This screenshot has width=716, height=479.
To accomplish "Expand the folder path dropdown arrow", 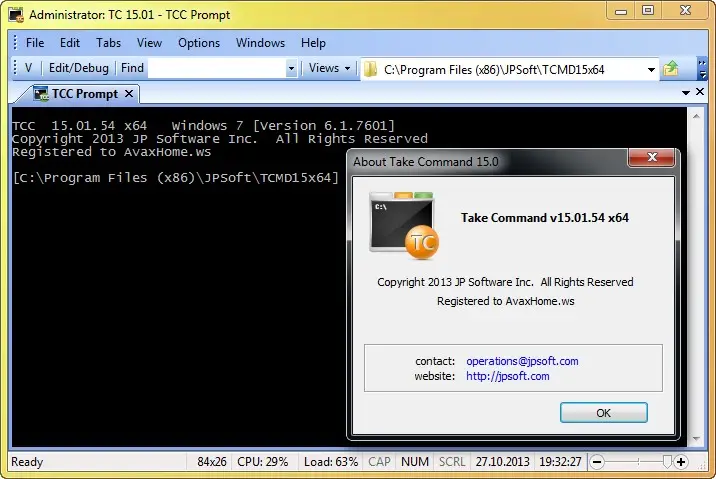I will (x=651, y=70).
